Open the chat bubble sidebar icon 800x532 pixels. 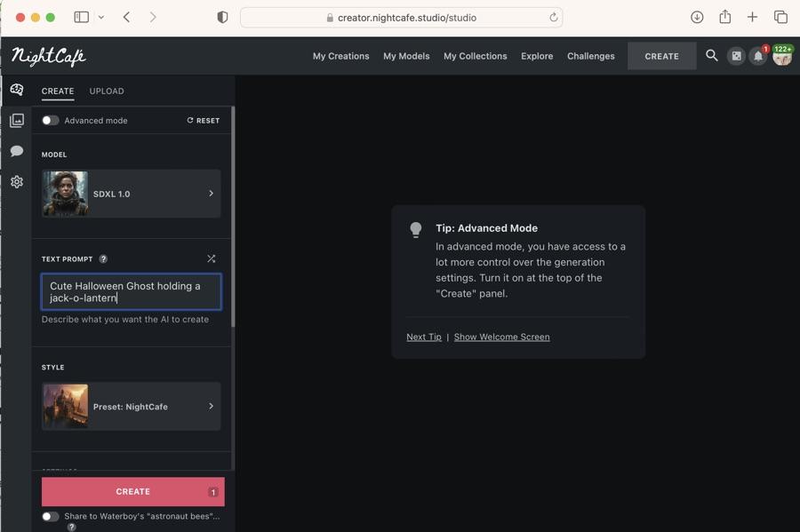17,151
